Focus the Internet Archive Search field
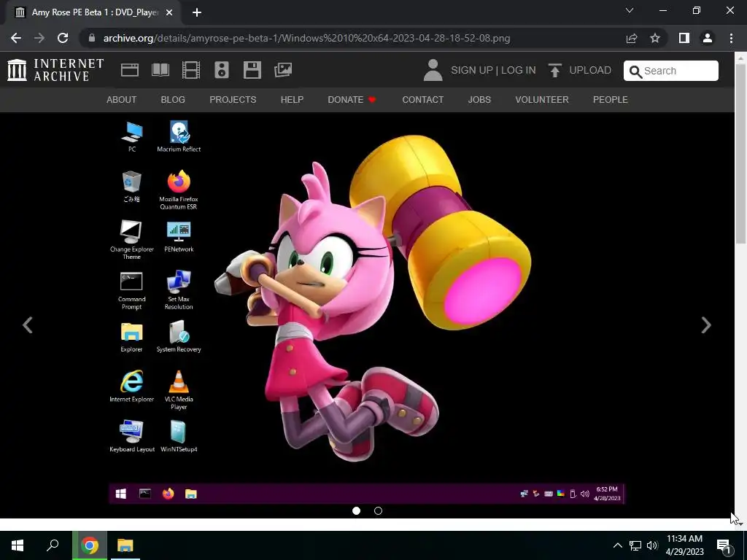 coord(671,71)
